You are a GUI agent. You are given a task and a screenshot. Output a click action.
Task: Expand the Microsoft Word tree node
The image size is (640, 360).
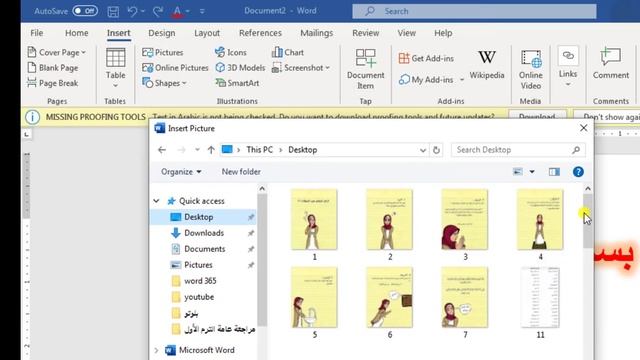point(156,350)
